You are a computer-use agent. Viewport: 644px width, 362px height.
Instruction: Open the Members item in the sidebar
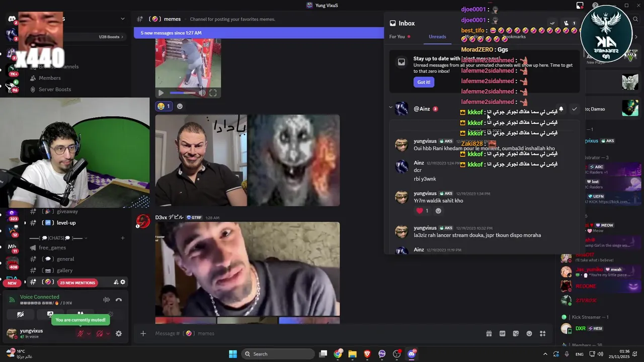(50, 78)
